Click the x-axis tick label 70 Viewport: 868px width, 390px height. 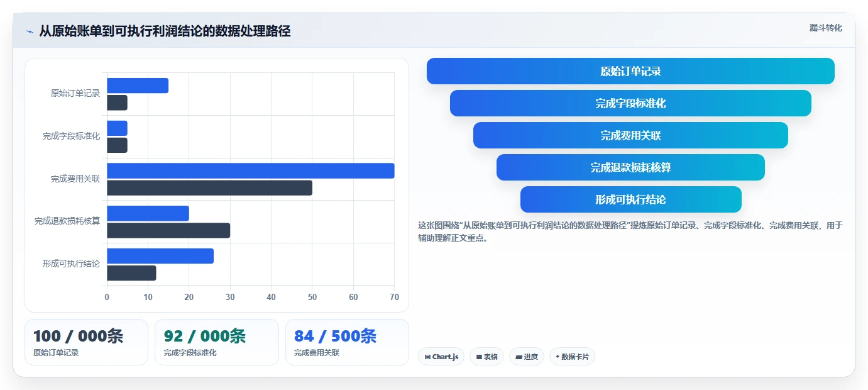click(394, 297)
